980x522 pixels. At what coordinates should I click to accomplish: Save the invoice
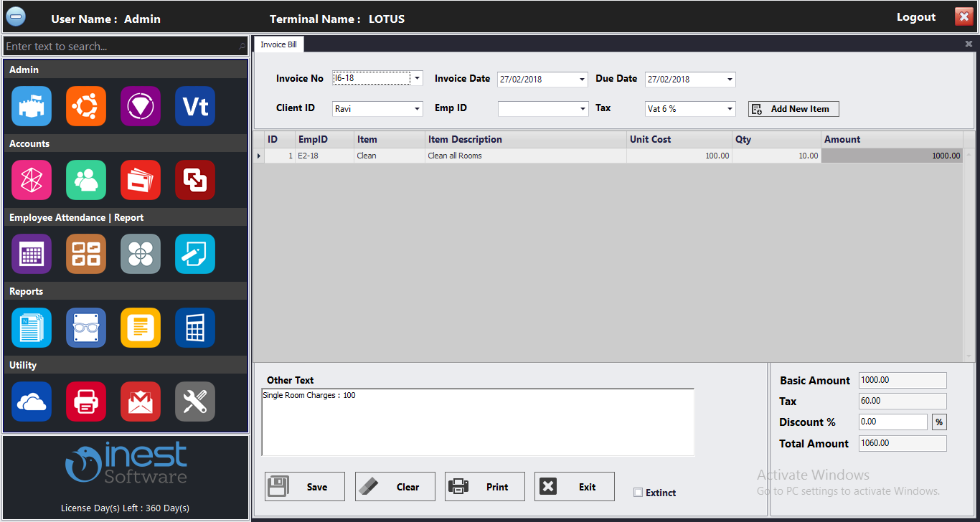pos(305,487)
